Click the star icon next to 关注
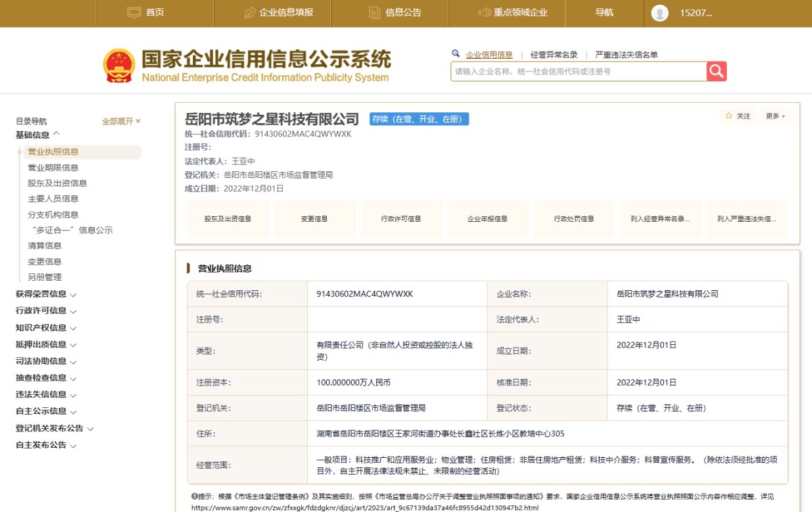This screenshot has width=812, height=512. pyautogui.click(x=729, y=116)
